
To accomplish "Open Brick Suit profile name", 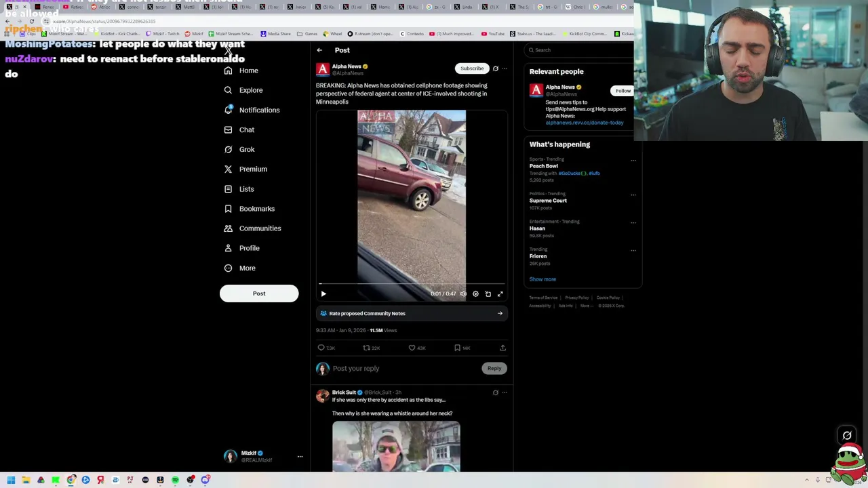I will pyautogui.click(x=344, y=392).
